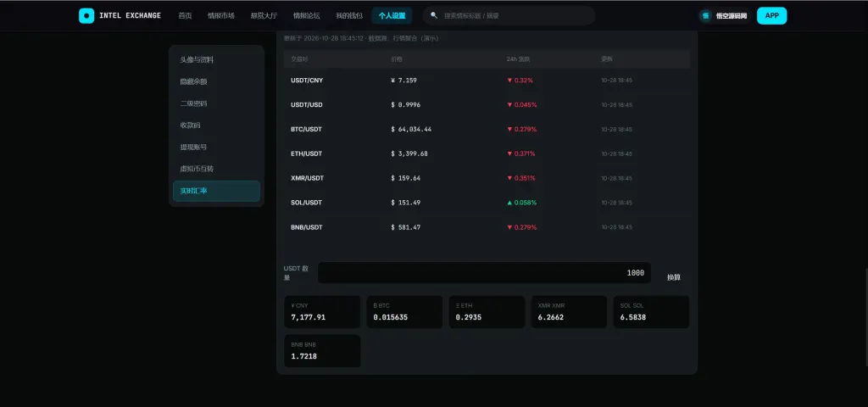Click price $ 581.47

pyautogui.click(x=405, y=227)
